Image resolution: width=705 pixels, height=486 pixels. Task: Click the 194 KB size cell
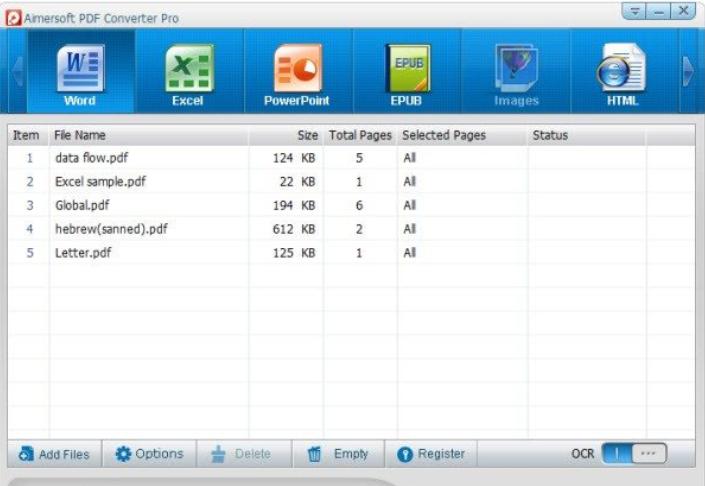[x=294, y=205]
